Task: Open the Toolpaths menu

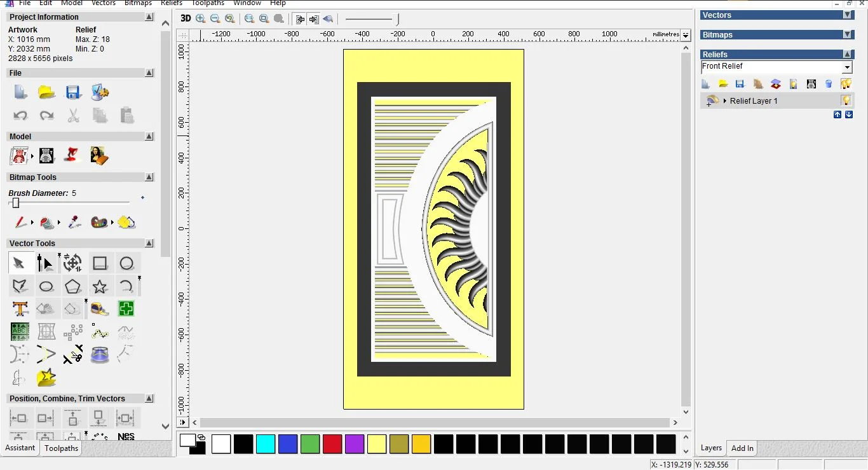Action: coord(208,3)
